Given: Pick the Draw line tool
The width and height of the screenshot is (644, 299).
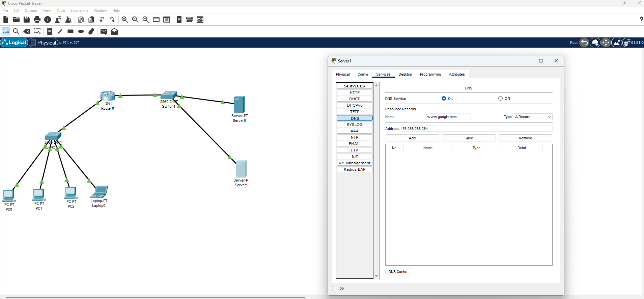Looking at the screenshot, I should click(60, 31).
